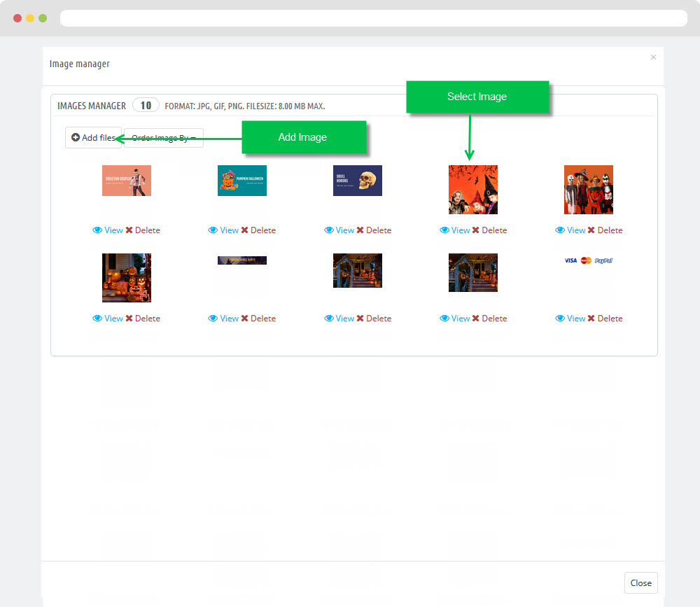This screenshot has width=700, height=607.
Task: Delete the costumed kids group image
Action: coord(605,230)
